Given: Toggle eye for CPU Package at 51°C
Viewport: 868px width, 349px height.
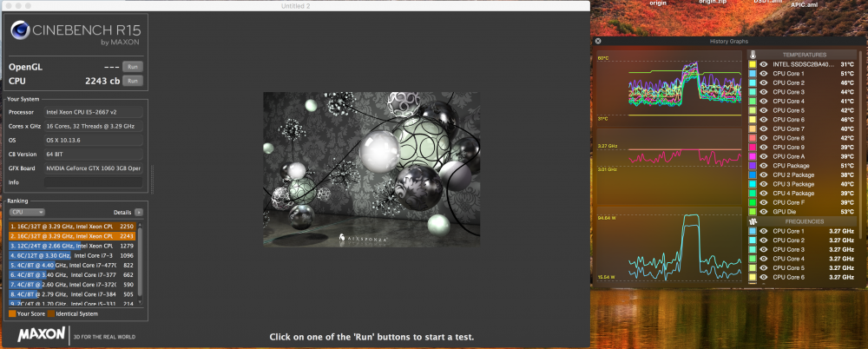Looking at the screenshot, I should click(763, 166).
